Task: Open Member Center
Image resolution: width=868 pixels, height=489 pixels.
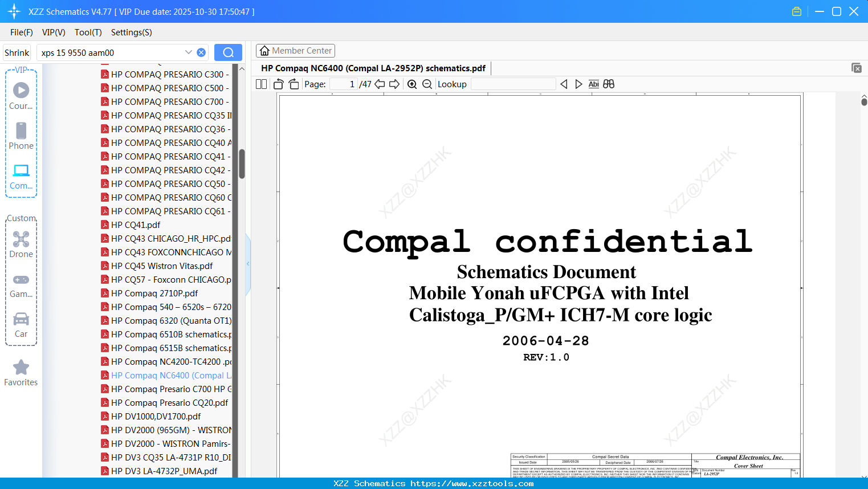Action: pyautogui.click(x=295, y=51)
